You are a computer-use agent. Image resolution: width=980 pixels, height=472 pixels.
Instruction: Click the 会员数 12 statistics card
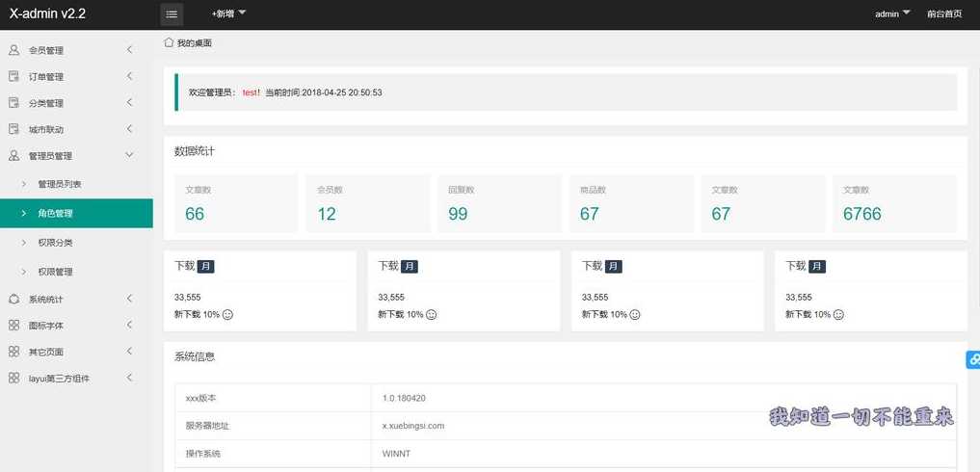click(x=368, y=204)
